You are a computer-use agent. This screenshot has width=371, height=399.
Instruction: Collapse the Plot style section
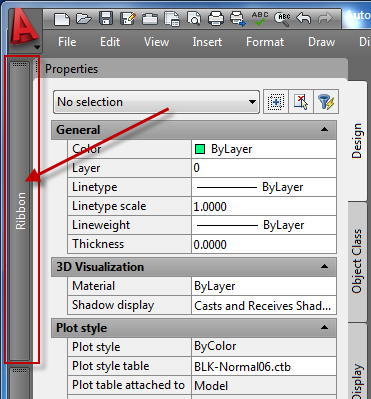(324, 327)
